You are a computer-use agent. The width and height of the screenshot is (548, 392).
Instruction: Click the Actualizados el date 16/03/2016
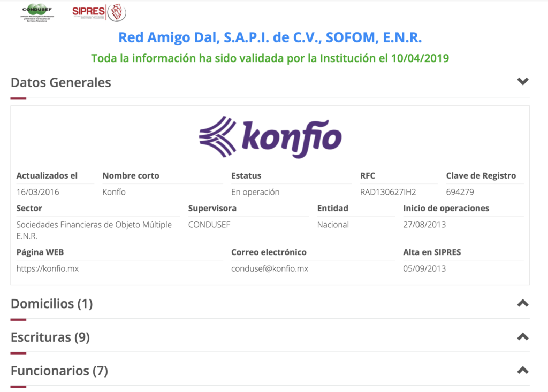pos(38,192)
